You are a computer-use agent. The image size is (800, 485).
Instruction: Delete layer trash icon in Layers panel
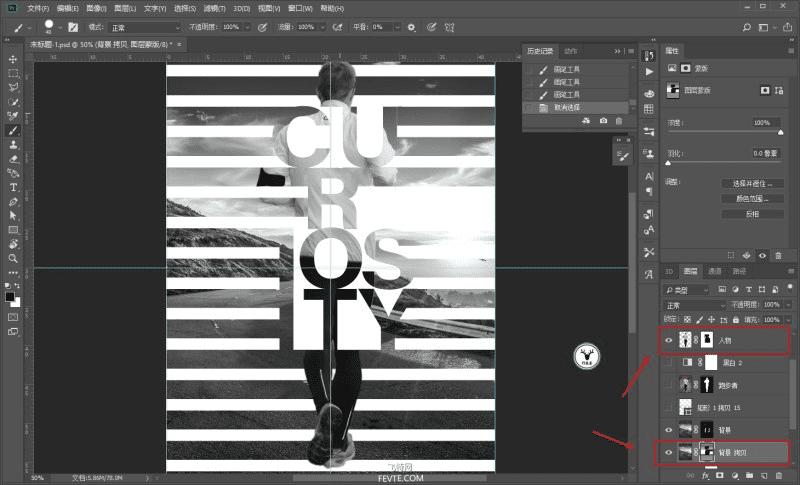click(779, 476)
